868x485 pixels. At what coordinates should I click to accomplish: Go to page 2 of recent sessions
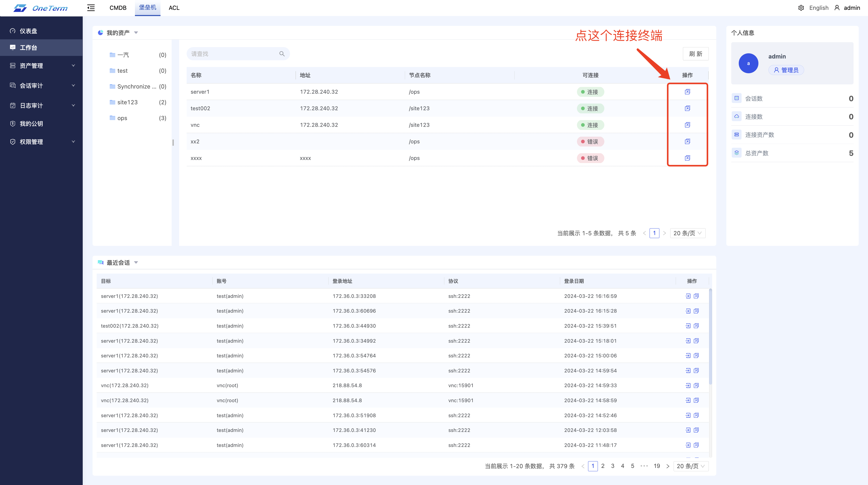(603, 466)
